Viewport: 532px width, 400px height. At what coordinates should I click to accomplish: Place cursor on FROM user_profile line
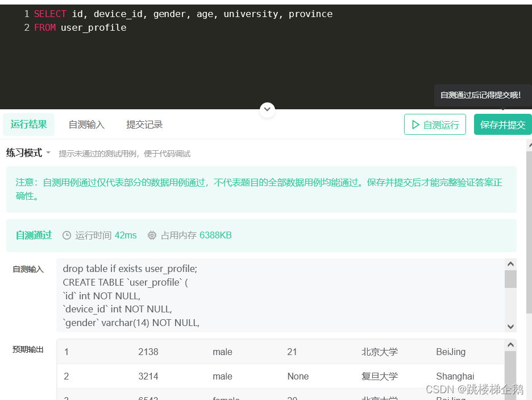[80, 27]
